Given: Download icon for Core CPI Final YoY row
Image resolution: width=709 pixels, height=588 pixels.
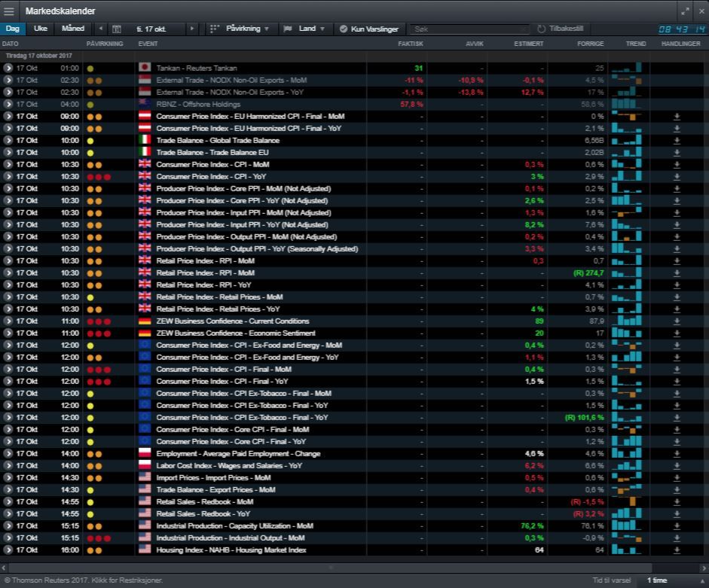Looking at the screenshot, I should coord(677,442).
